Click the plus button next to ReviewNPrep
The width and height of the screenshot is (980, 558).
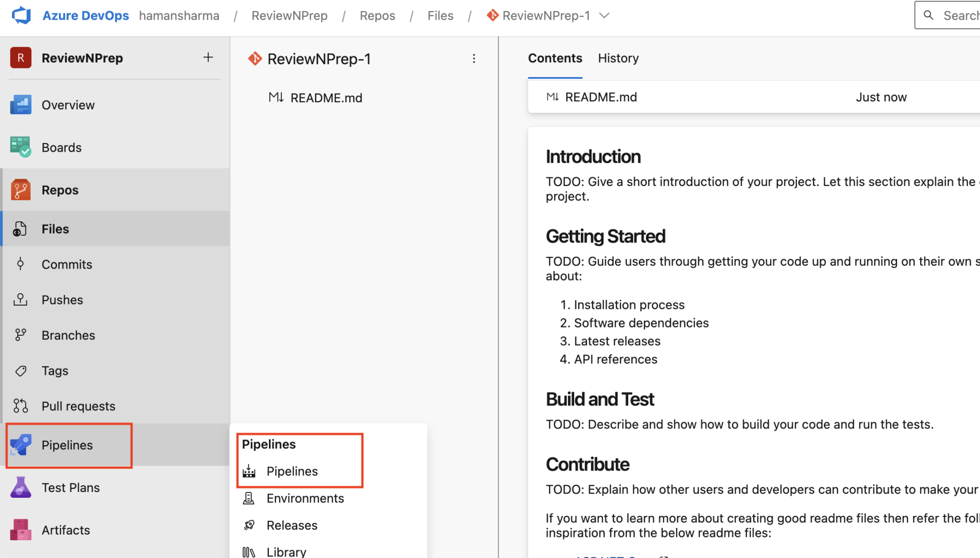[208, 57]
